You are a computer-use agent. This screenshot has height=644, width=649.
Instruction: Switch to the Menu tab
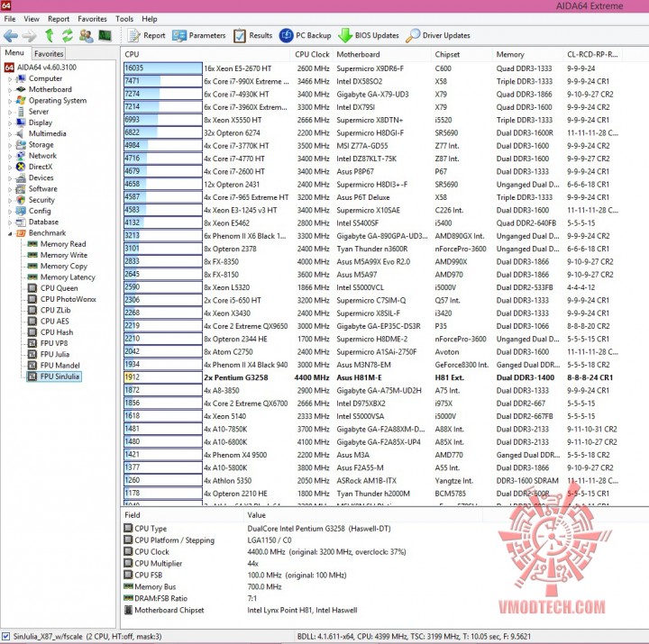[x=14, y=53]
